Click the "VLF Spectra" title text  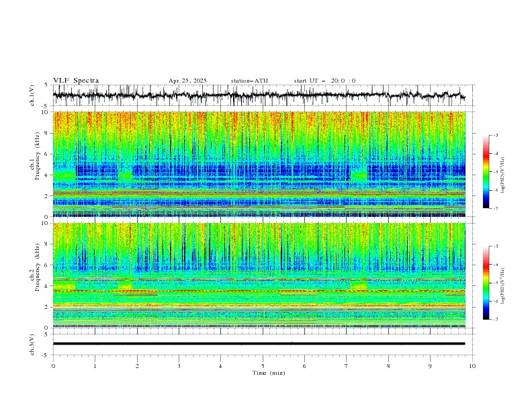(76, 81)
